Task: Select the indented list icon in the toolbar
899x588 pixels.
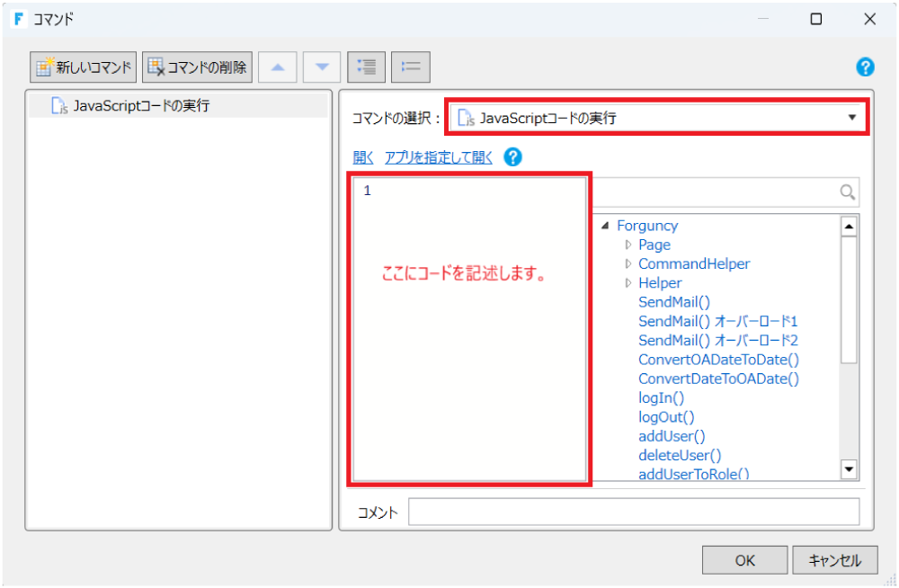Action: tap(368, 67)
